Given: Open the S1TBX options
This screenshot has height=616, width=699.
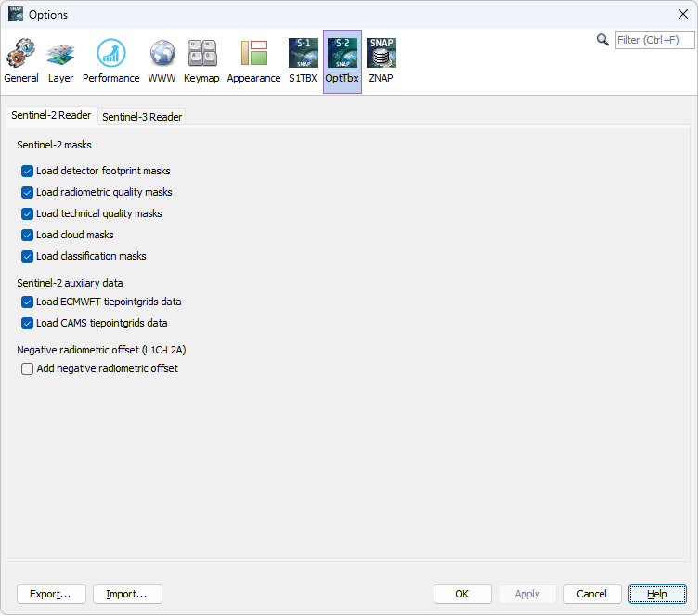Looking at the screenshot, I should point(303,61).
